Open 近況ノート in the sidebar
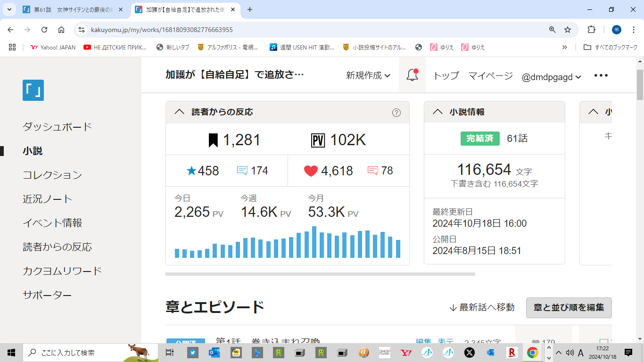This screenshot has height=362, width=644. click(47, 199)
